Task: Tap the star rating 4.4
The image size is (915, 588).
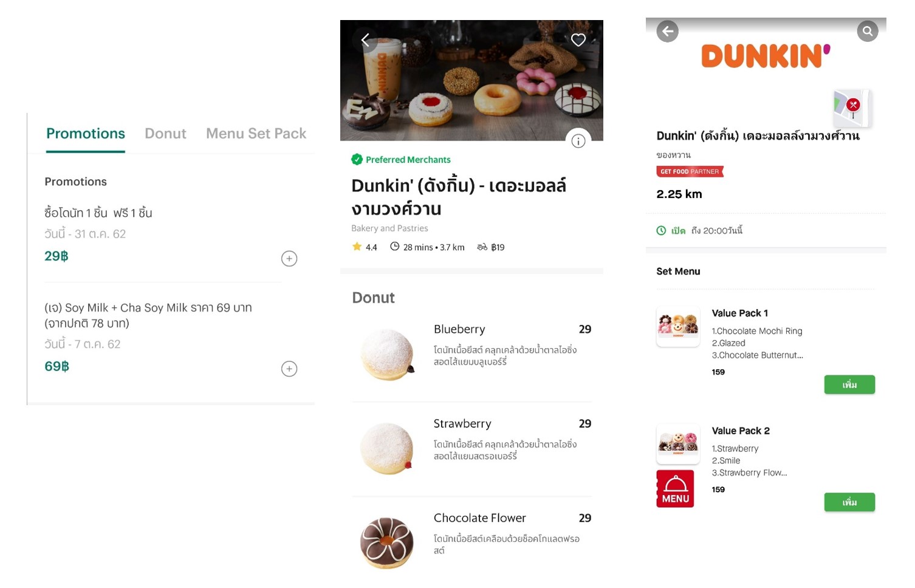Action: 365,247
